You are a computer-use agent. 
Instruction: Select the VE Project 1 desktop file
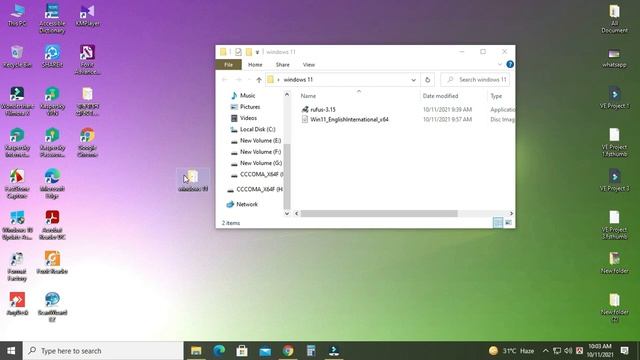pyautogui.click(x=614, y=98)
